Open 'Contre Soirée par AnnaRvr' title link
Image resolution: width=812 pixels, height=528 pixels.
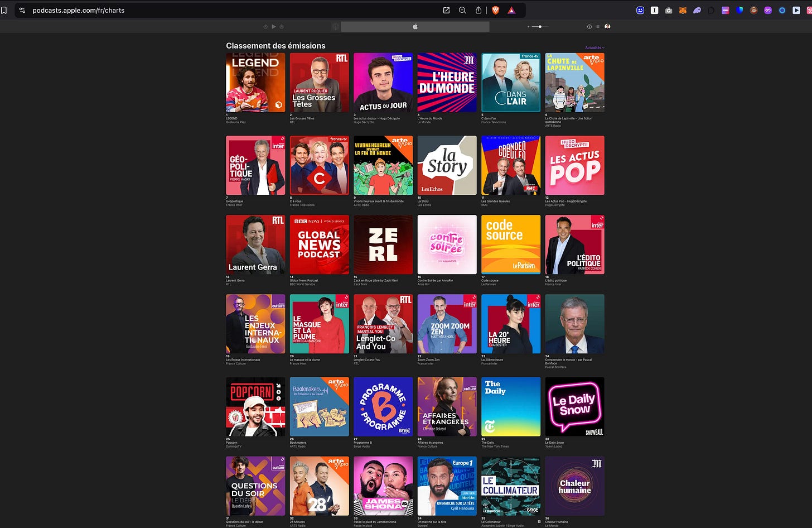pyautogui.click(x=436, y=280)
